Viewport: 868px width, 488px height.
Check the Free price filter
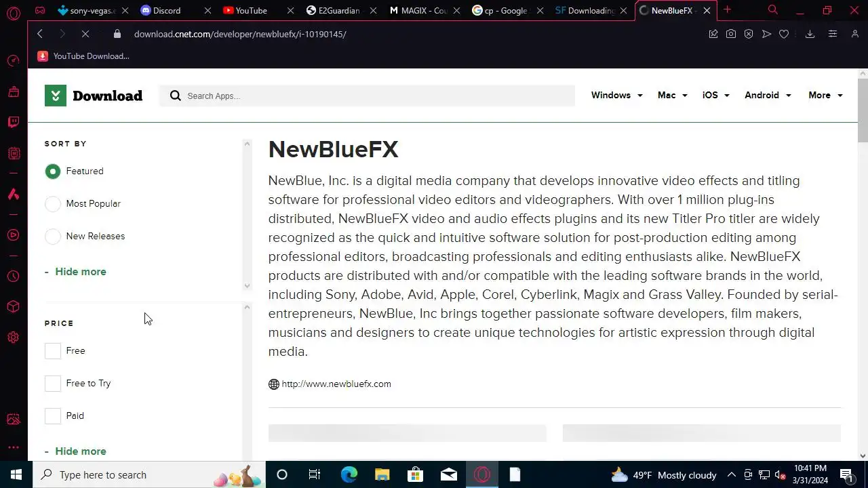(53, 351)
